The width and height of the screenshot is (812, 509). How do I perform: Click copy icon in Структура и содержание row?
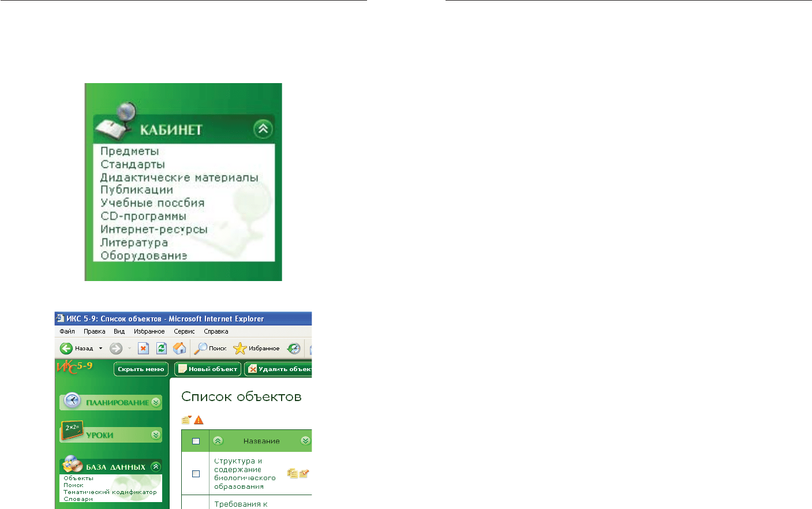(x=293, y=473)
